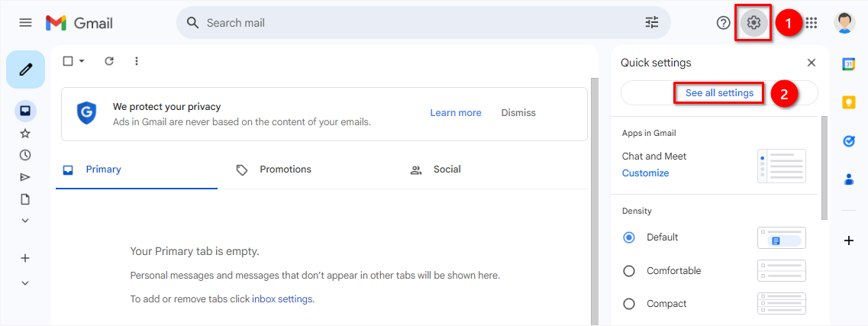Get add-ons plus icon in side panel

(x=849, y=240)
